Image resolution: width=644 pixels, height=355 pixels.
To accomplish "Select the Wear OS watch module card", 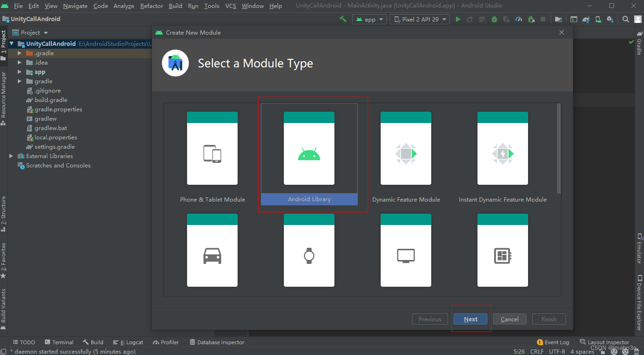I will 309,250.
